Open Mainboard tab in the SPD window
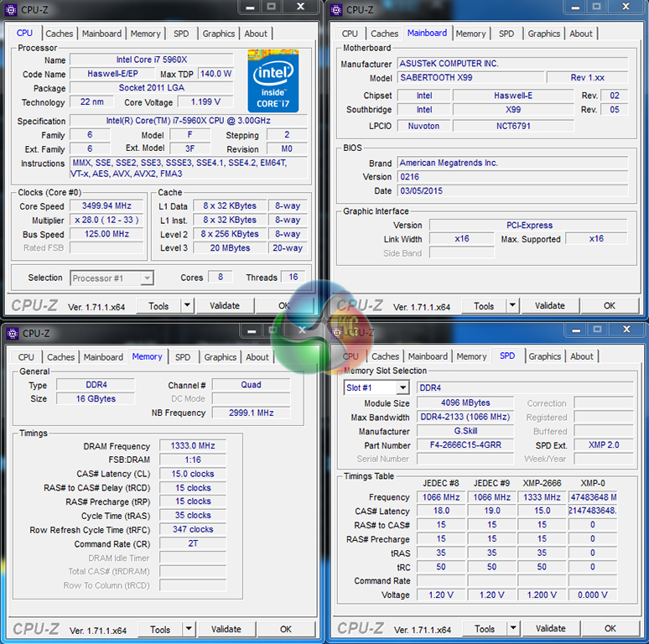 click(428, 356)
